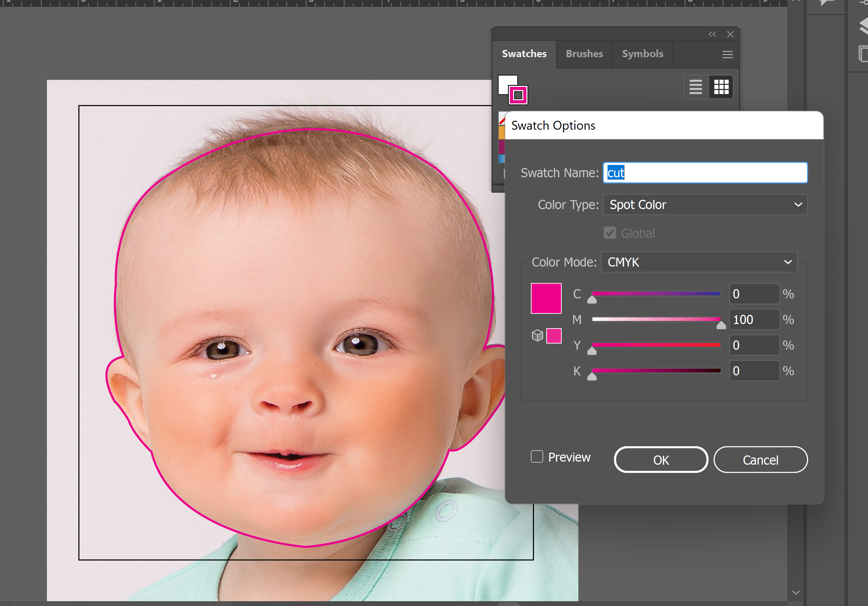Toggle the Global checkbox
The image size is (868, 606).
(610, 233)
